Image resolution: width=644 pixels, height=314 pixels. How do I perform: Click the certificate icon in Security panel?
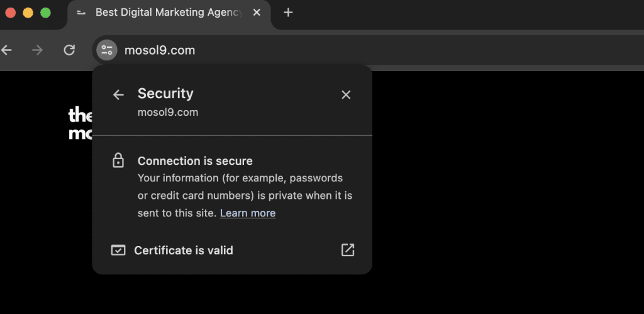coord(118,250)
